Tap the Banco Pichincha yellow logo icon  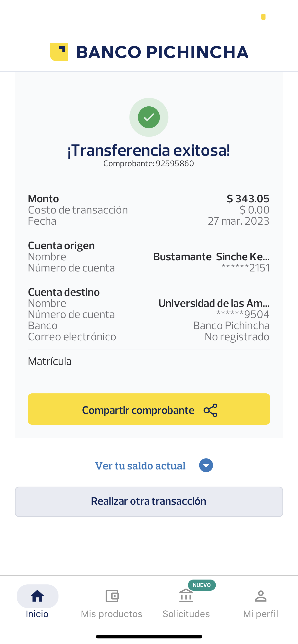click(59, 52)
